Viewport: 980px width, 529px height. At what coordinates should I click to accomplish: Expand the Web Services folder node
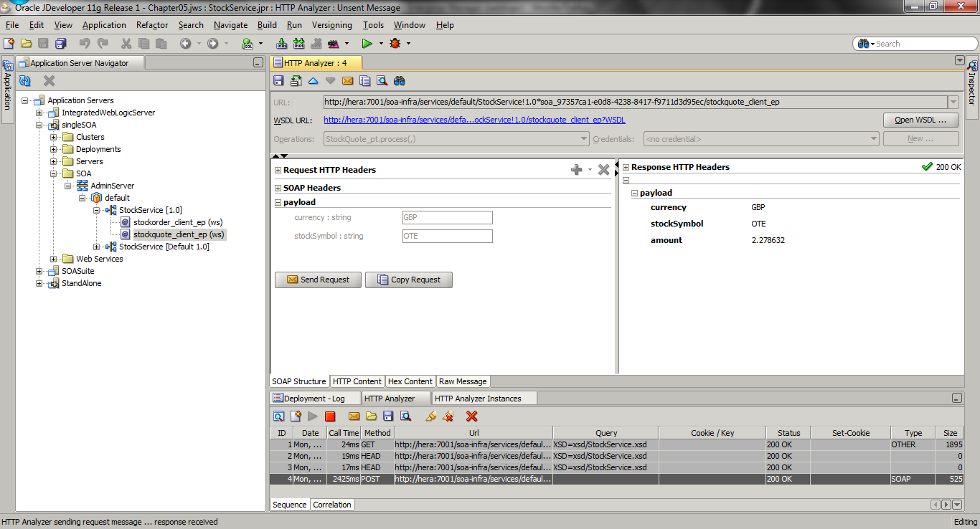[x=54, y=259]
